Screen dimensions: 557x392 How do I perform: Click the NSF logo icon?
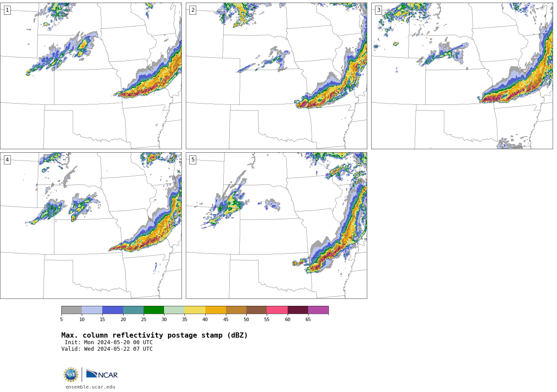pos(71,375)
